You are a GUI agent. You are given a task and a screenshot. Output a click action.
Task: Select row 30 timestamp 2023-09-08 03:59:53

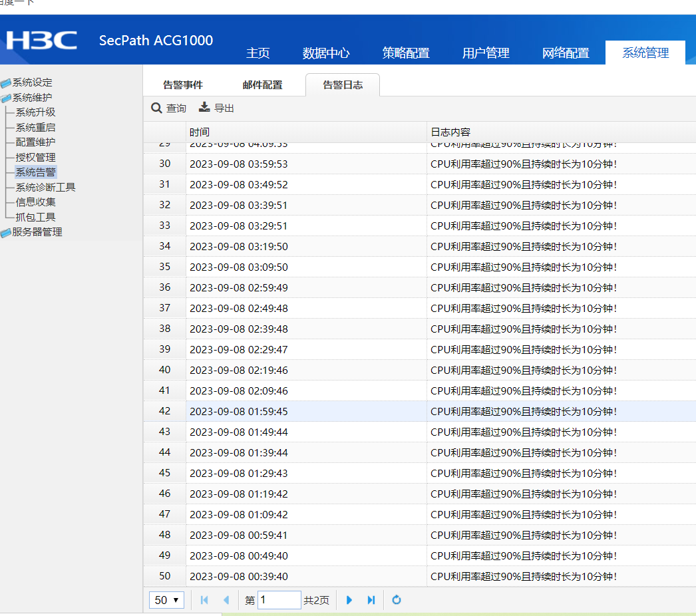pos(239,164)
